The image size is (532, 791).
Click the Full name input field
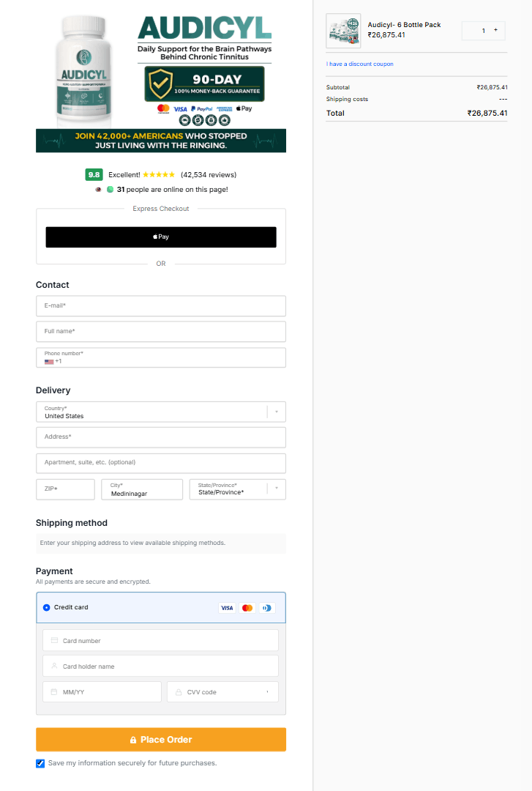point(161,332)
